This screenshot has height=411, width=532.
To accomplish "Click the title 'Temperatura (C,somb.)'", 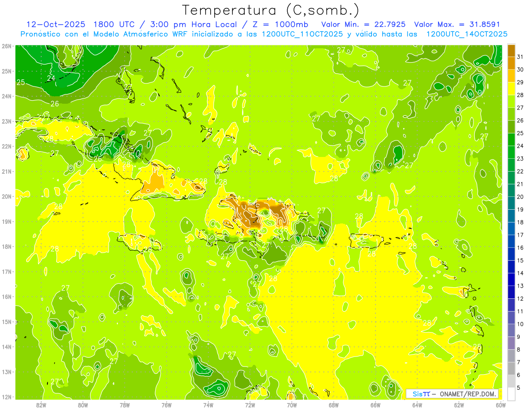I will (271, 10).
